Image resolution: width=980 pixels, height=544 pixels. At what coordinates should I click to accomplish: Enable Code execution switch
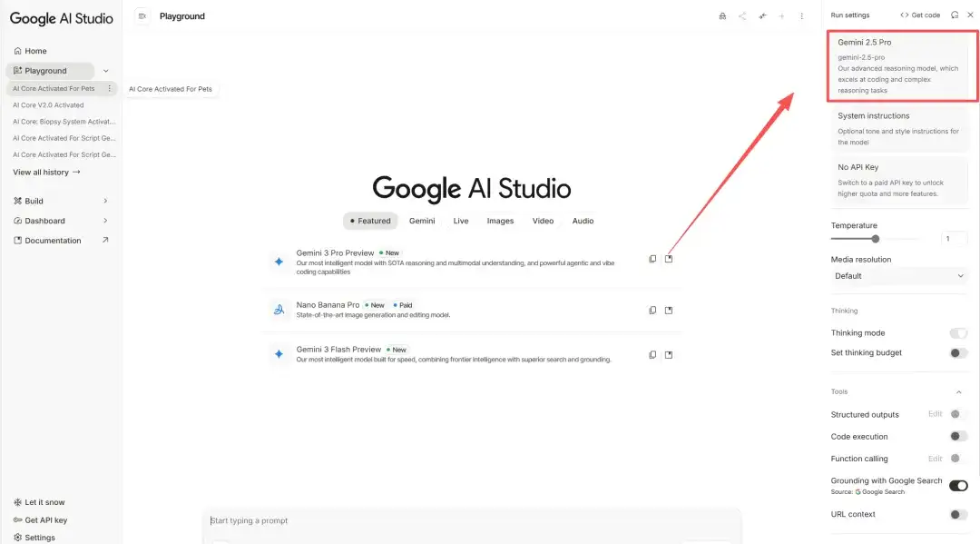[x=958, y=437]
